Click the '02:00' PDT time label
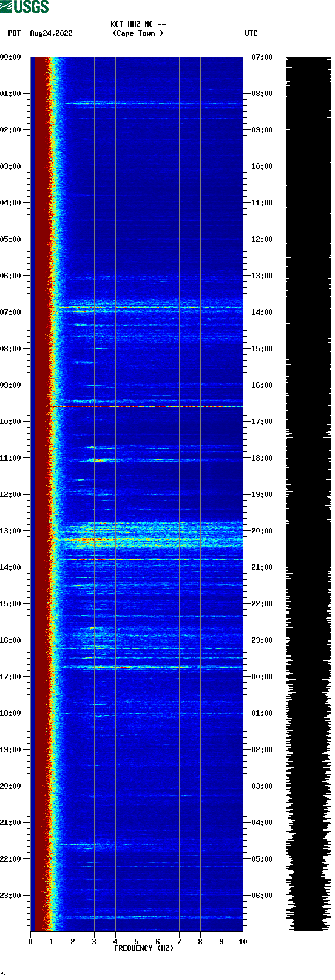The image size is (335, 980). (10, 130)
